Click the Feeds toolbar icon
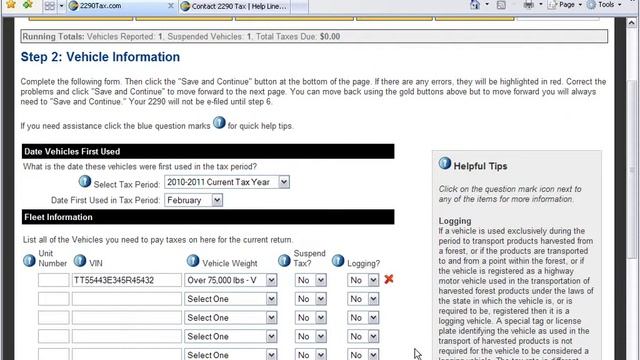Viewport: 640px width, 360px height. [x=501, y=4]
